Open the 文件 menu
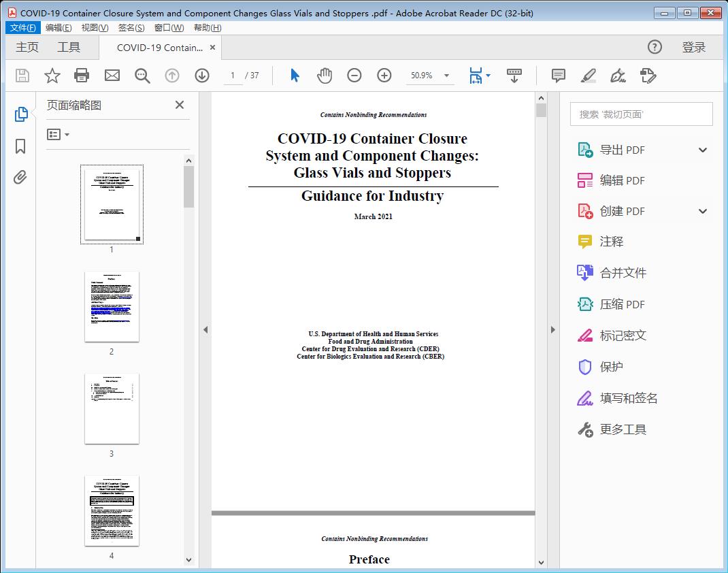The width and height of the screenshot is (728, 573). click(22, 27)
